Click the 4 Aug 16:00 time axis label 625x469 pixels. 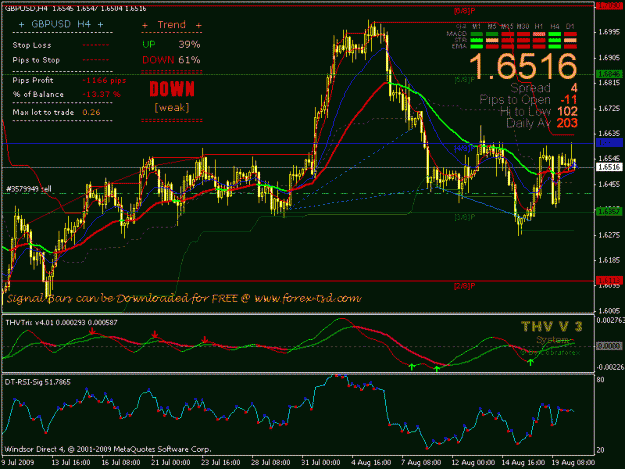(371, 463)
